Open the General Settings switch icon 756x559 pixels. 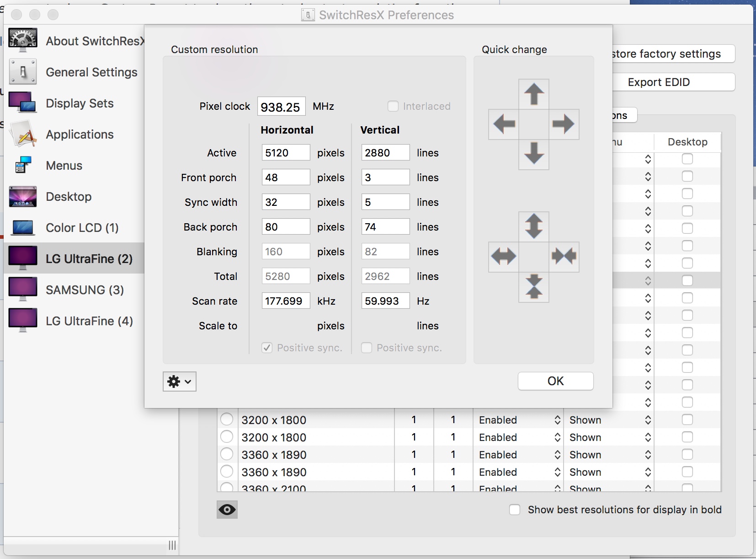pos(23,72)
